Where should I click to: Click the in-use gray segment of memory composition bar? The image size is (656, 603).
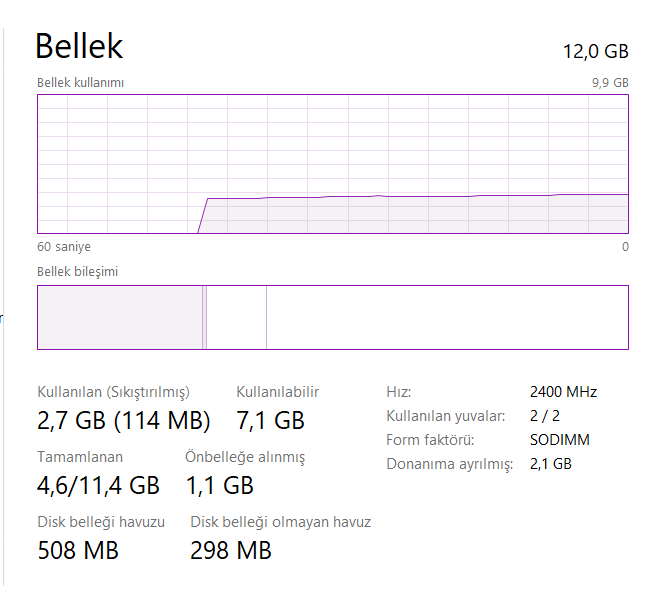[x=120, y=318]
